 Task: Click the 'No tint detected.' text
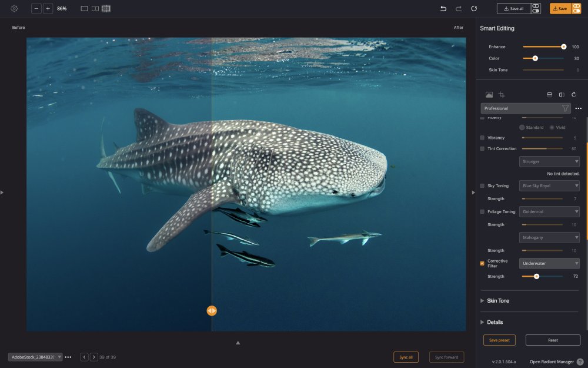click(x=563, y=174)
